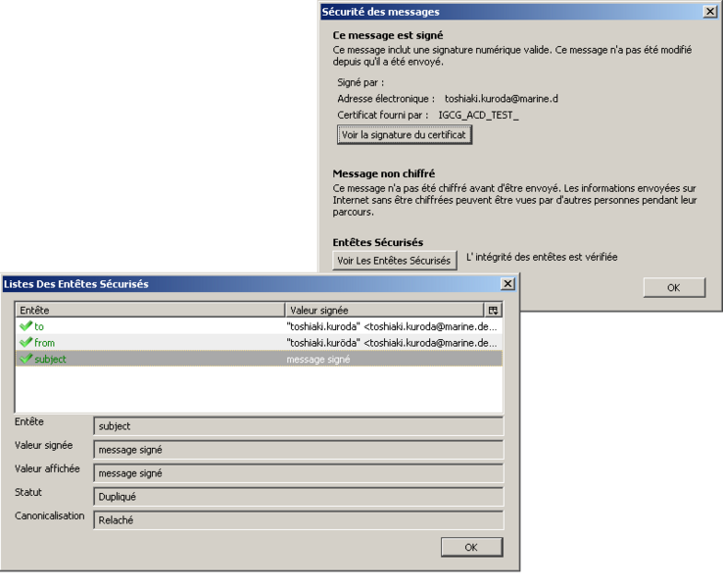Close the Listes Des Entêtes Sécurisés dialog
Viewport: 723px width, 588px height.
(507, 283)
